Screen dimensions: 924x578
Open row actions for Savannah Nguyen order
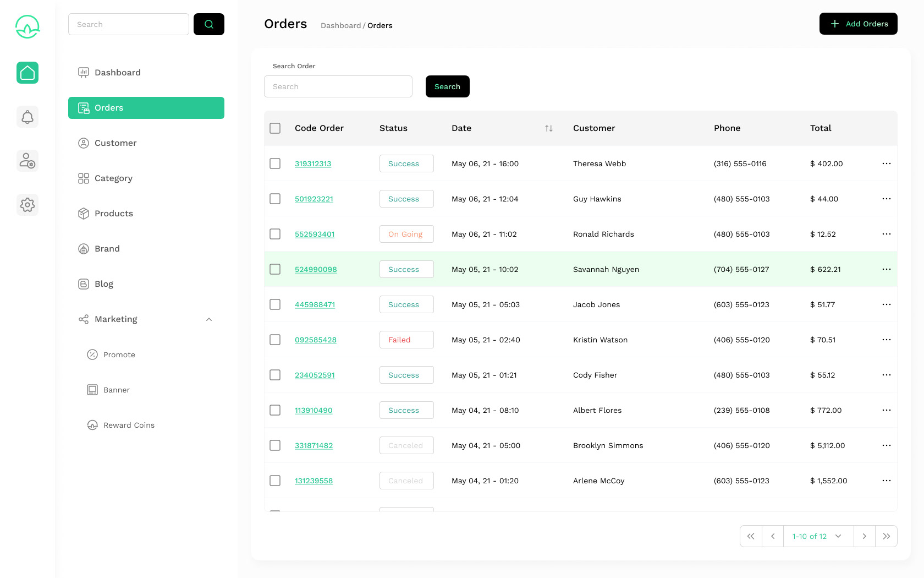pos(887,269)
